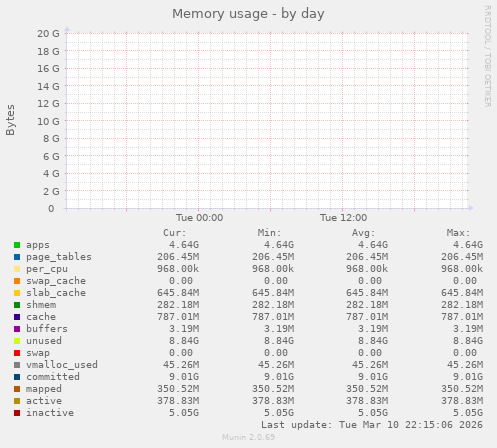Click the inactive Cur value 5.05G
The image size is (497, 448).
coord(184,413)
